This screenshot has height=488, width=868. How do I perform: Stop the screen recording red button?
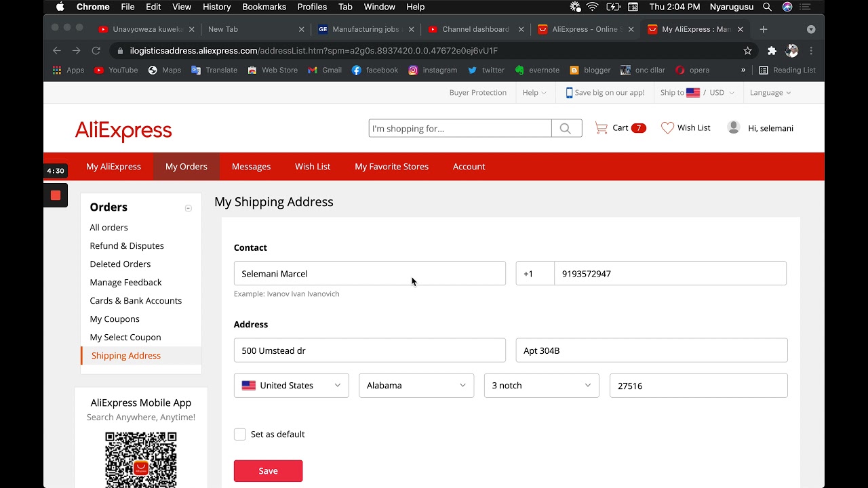click(x=56, y=195)
